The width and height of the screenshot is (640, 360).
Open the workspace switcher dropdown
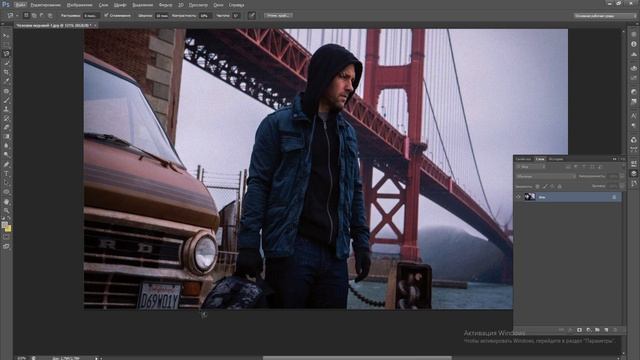pyautogui.click(x=605, y=16)
